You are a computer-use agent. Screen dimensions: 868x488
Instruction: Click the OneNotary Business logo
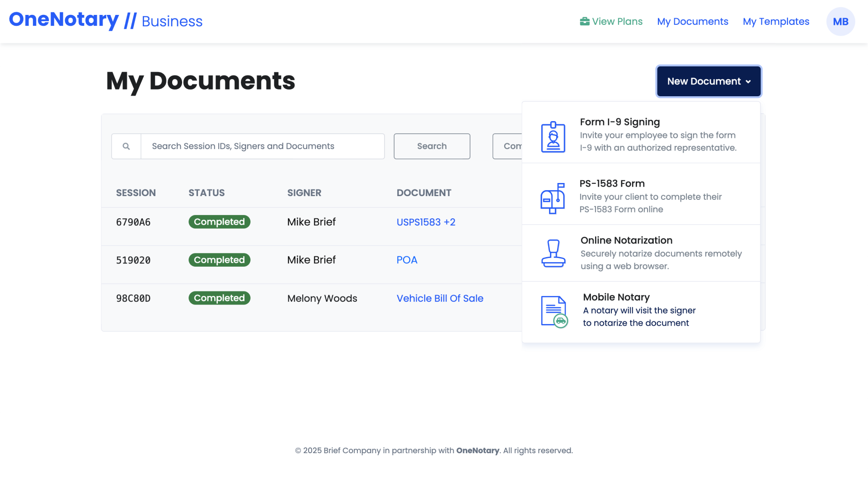click(106, 20)
